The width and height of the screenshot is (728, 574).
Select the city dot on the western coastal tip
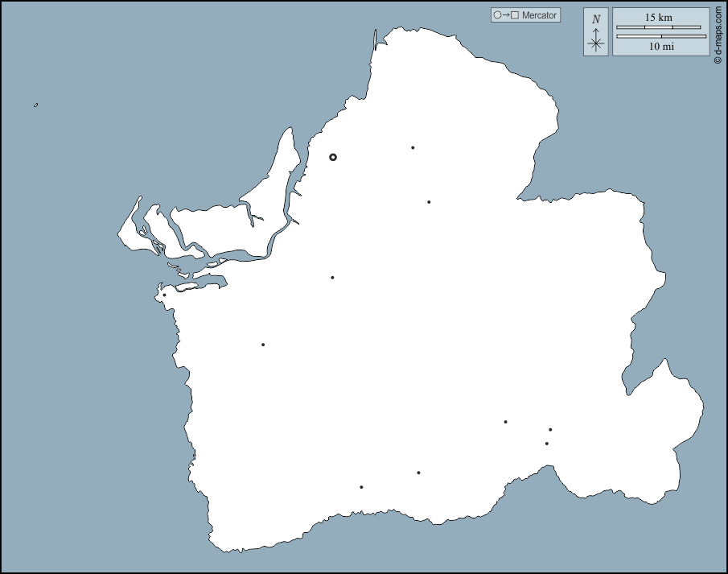pyautogui.click(x=164, y=295)
